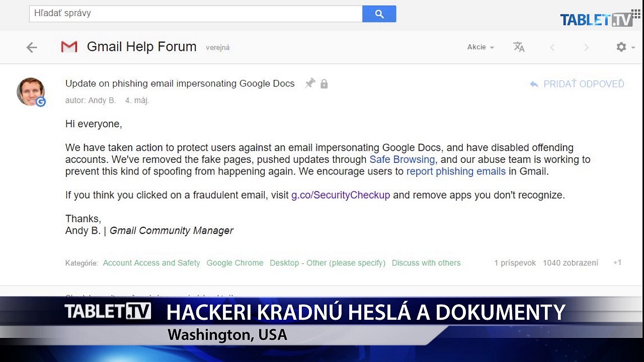Screen dimensions: 644x362
Task: Open the settings gear menu
Action: 621,47
